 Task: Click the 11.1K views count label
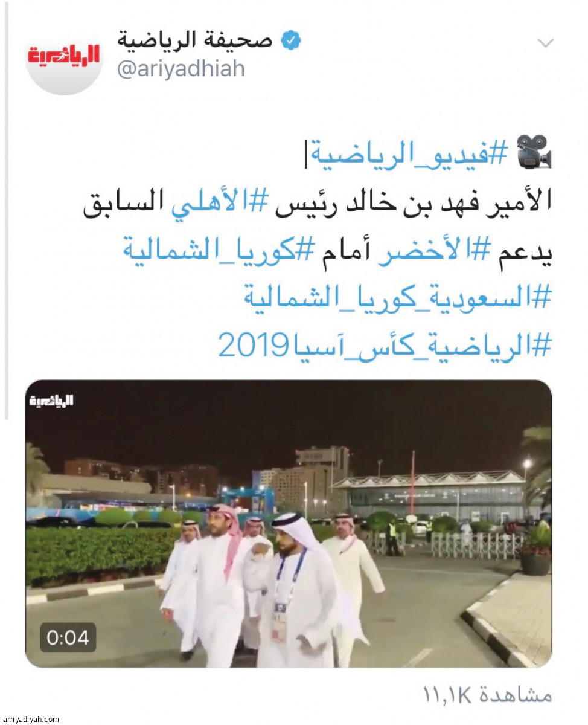487,695
